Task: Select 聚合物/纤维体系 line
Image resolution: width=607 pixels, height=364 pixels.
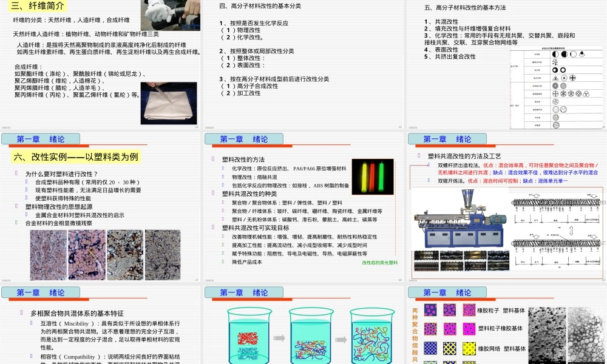Action: point(307,211)
